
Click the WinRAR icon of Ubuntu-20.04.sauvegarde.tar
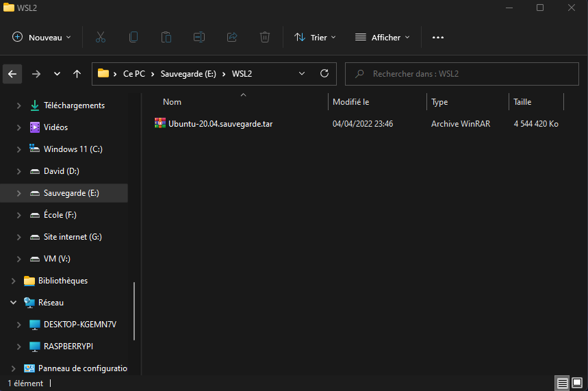tap(160, 123)
